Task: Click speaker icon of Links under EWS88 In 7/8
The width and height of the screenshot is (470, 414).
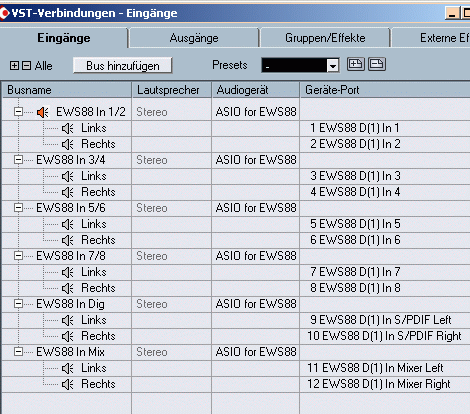Action: pos(68,272)
